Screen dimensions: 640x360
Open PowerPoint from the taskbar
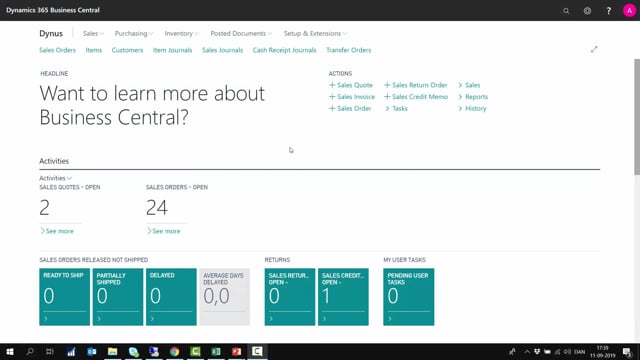[x=236, y=351]
